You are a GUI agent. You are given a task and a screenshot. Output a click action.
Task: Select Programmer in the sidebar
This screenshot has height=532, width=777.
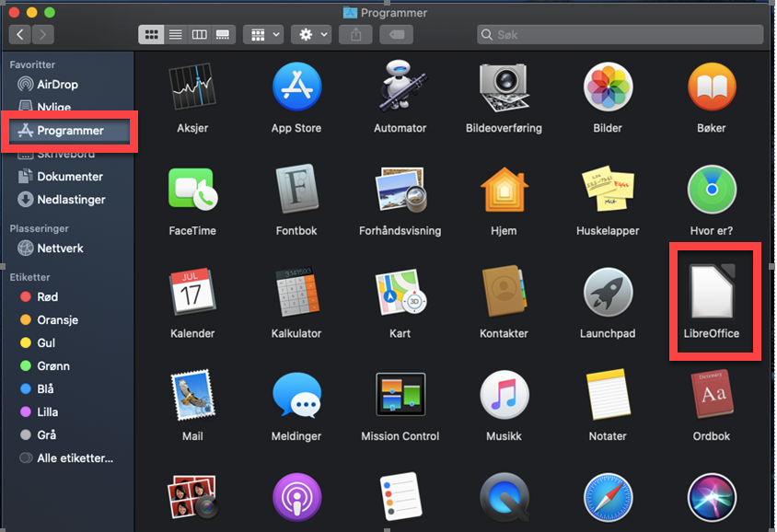70,131
